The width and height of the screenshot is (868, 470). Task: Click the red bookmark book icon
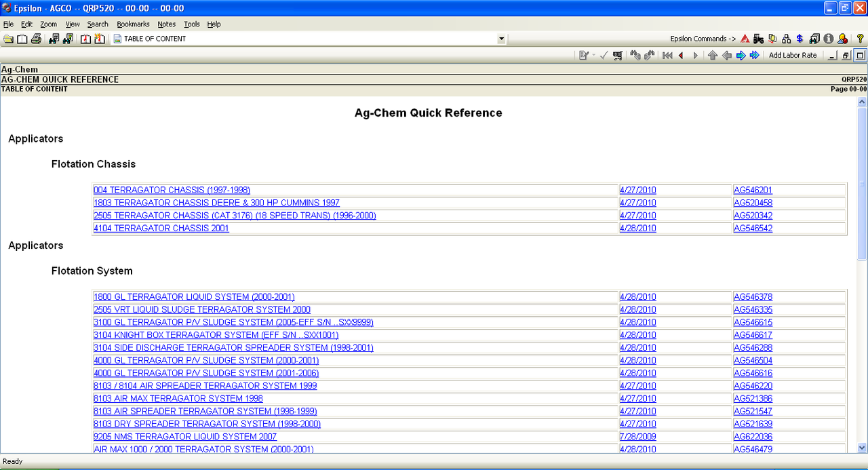85,39
